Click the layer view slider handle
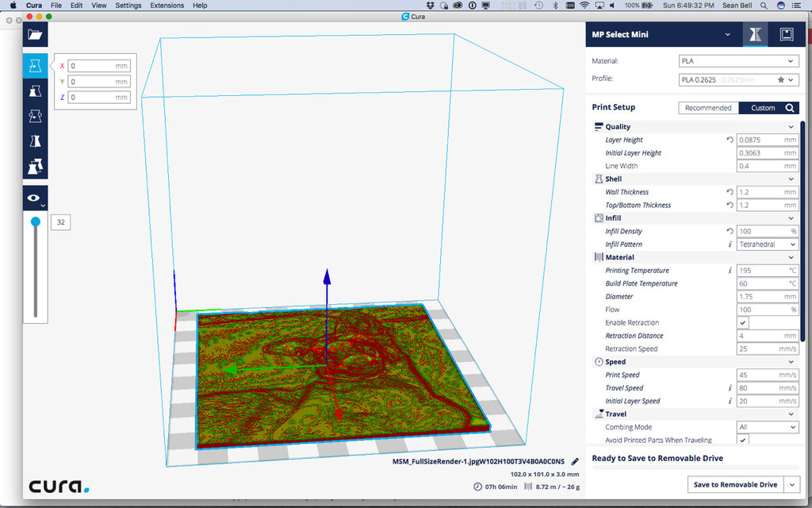 pos(35,222)
